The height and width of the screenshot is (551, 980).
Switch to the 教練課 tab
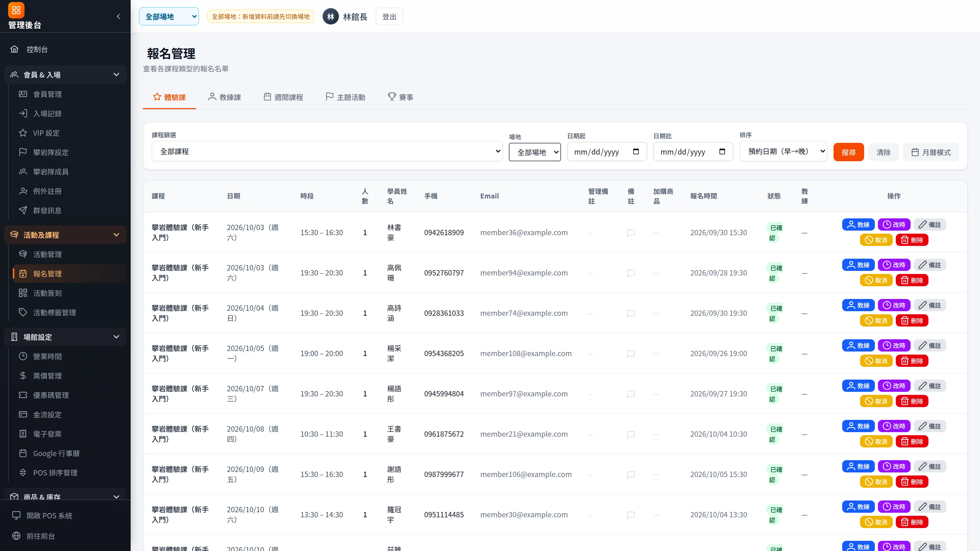[225, 97]
